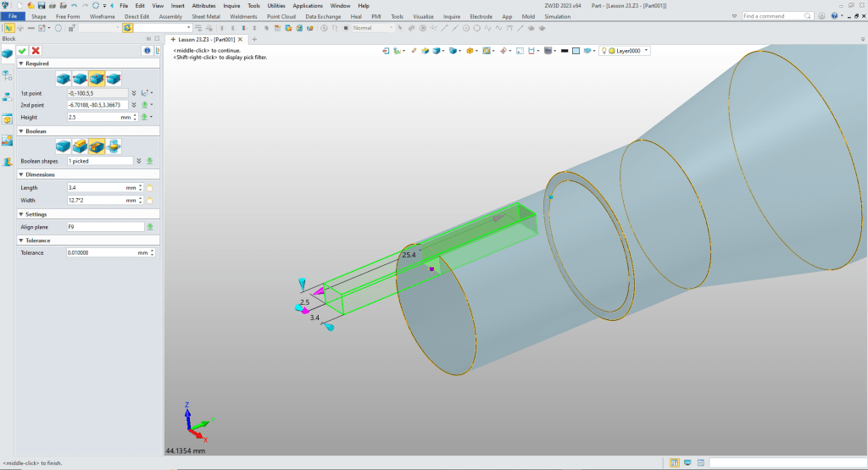Click pick icon beside Boolean shapes
The width and height of the screenshot is (868, 470).
(x=150, y=160)
